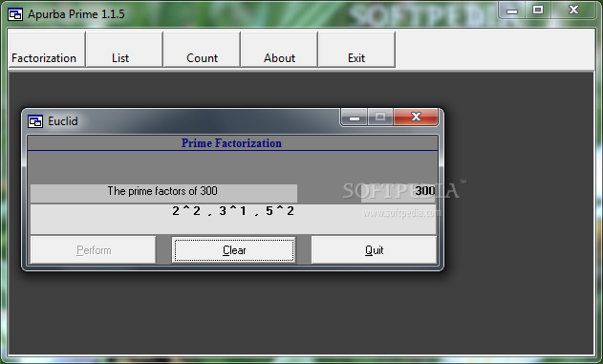Close the Apurba Prime main window
The height and width of the screenshot is (364, 603).
[573, 10]
